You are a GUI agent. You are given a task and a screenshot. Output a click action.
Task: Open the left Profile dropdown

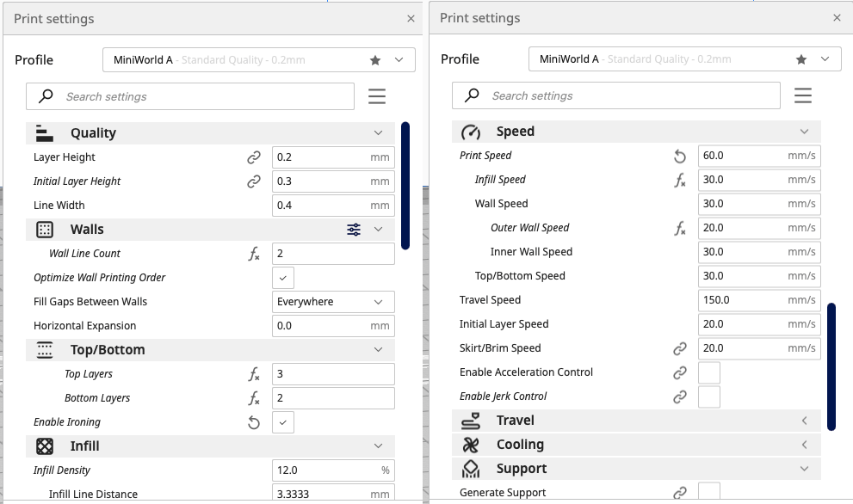(259, 60)
